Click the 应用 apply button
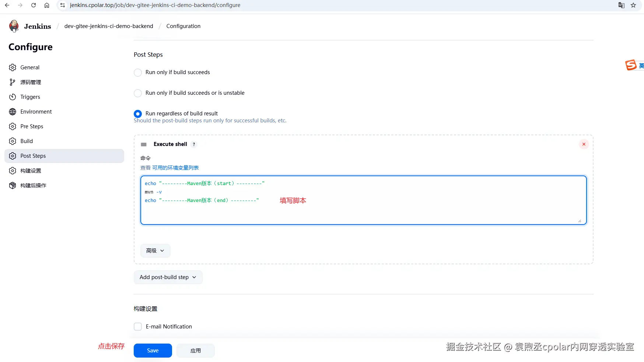The height and width of the screenshot is (362, 644). pos(196,351)
